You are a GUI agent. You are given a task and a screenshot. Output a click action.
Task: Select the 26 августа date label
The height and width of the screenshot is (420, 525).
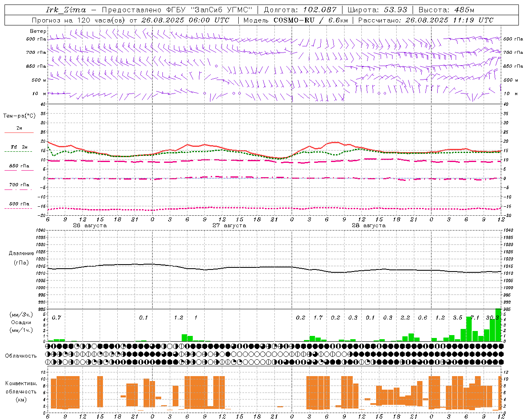pos(90,226)
